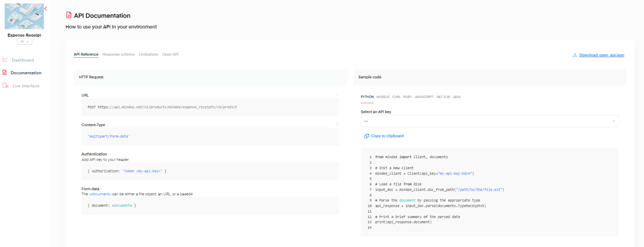The height and width of the screenshot is (247, 644).
Task: Click the Documentation file icon in sidebar
Action: [5, 73]
